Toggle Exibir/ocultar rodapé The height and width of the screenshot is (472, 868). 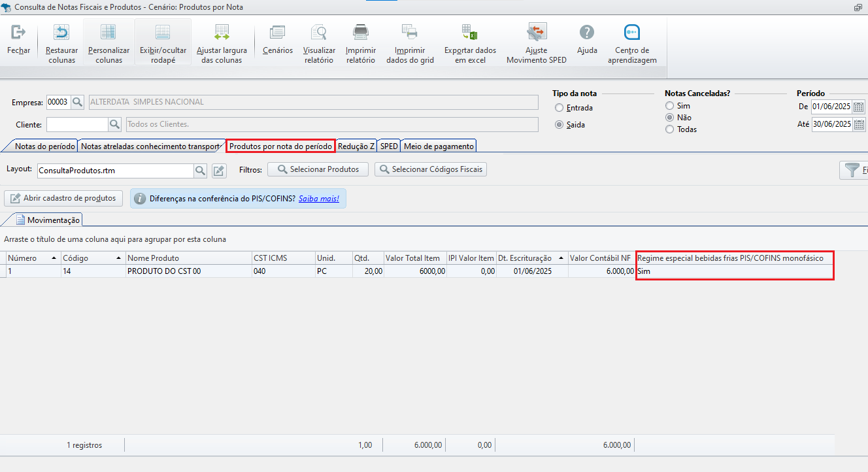[x=163, y=32]
